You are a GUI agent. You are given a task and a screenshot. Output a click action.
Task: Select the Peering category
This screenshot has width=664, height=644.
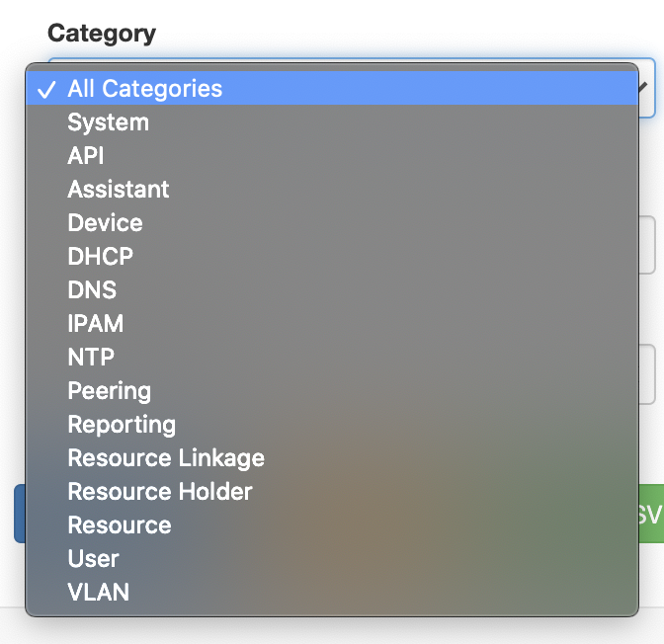109,391
